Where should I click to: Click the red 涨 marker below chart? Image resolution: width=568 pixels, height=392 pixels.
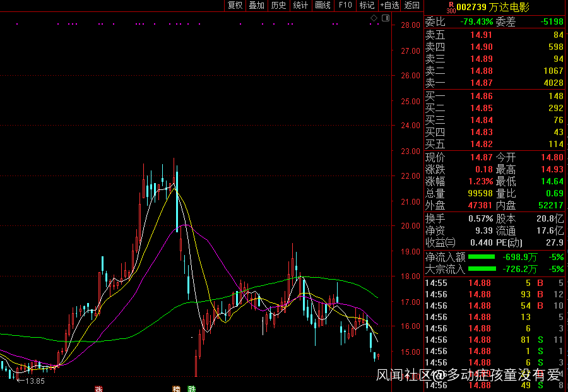pyautogui.click(x=98, y=389)
